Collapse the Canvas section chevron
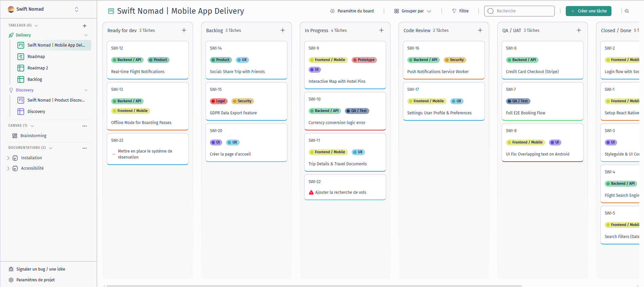This screenshot has width=644, height=287. click(x=32, y=126)
